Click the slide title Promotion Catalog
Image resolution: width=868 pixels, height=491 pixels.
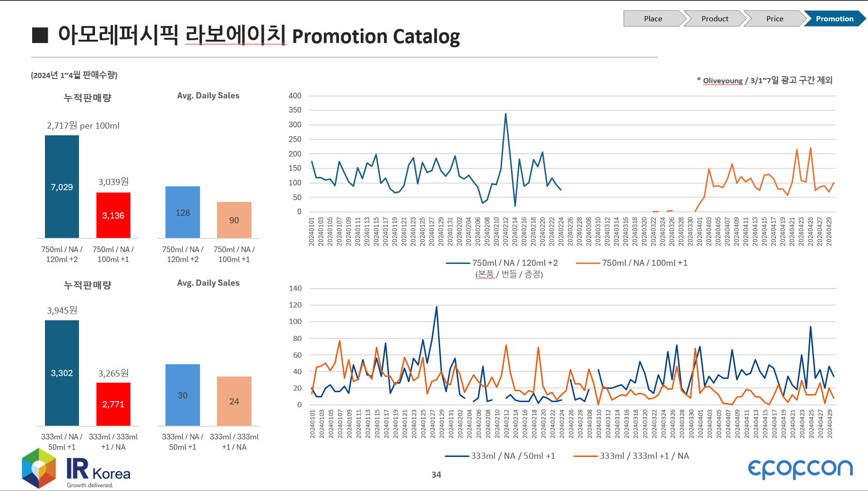(259, 35)
